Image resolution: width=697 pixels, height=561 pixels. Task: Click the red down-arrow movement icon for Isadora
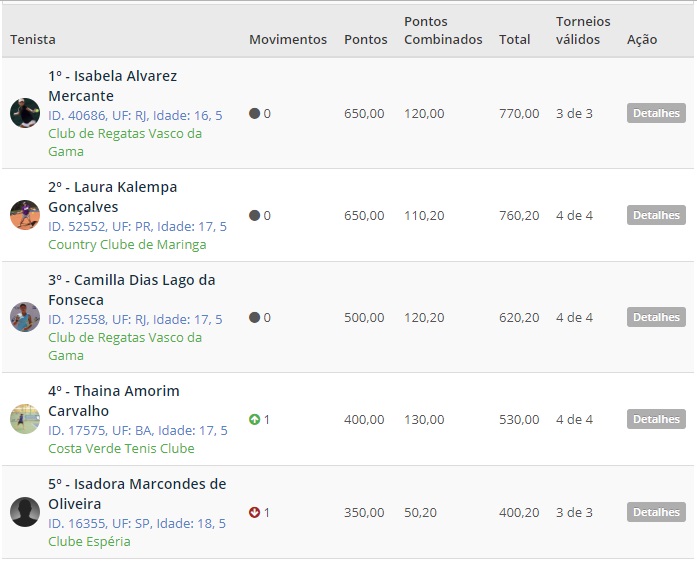(254, 513)
